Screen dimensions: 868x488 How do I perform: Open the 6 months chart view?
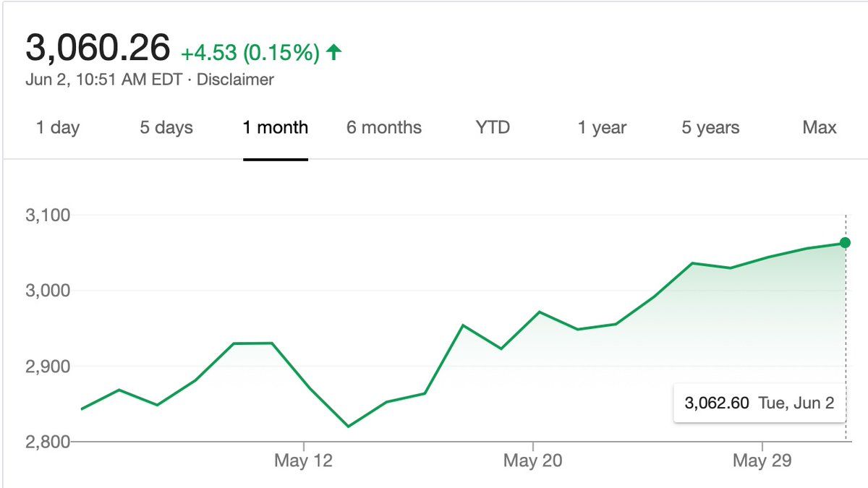384,128
